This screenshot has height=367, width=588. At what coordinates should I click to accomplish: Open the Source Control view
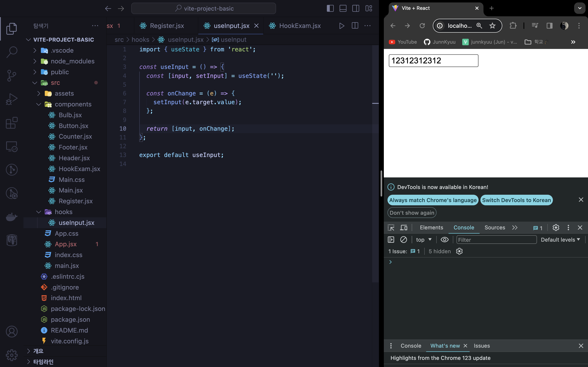(11, 75)
